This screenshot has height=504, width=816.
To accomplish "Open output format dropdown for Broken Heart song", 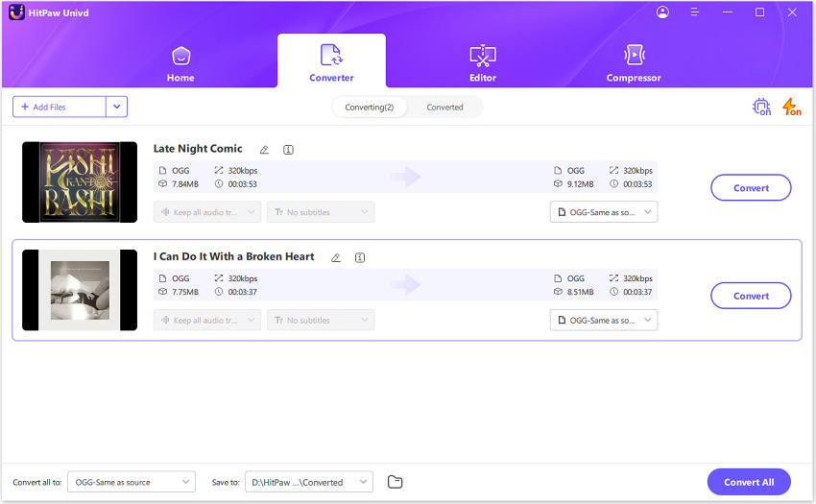I will pos(604,321).
